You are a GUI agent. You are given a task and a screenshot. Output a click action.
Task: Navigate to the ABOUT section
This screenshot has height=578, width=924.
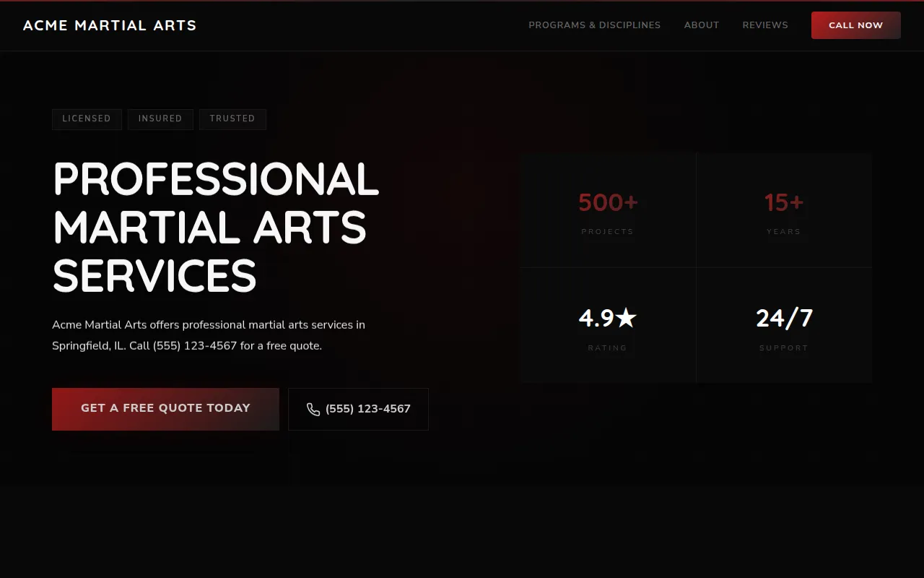tap(701, 25)
